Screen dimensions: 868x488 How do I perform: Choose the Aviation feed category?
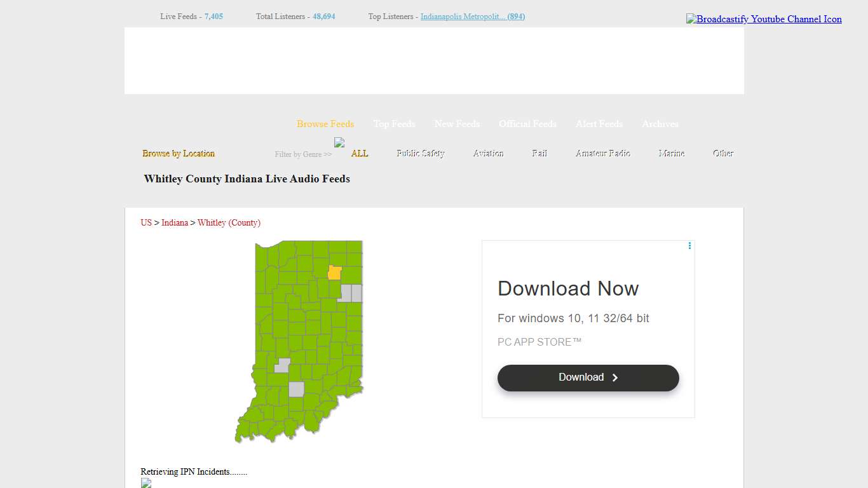488,152
